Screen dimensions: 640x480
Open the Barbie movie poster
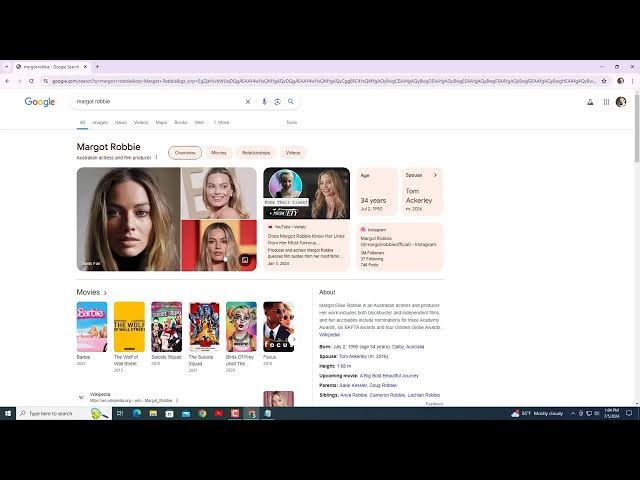[x=92, y=327]
